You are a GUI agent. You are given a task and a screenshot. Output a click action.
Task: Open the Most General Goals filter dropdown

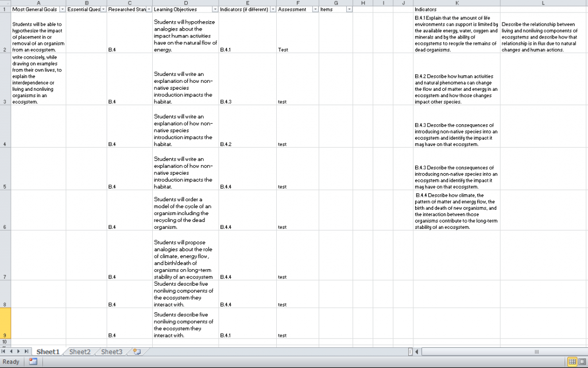coord(61,10)
